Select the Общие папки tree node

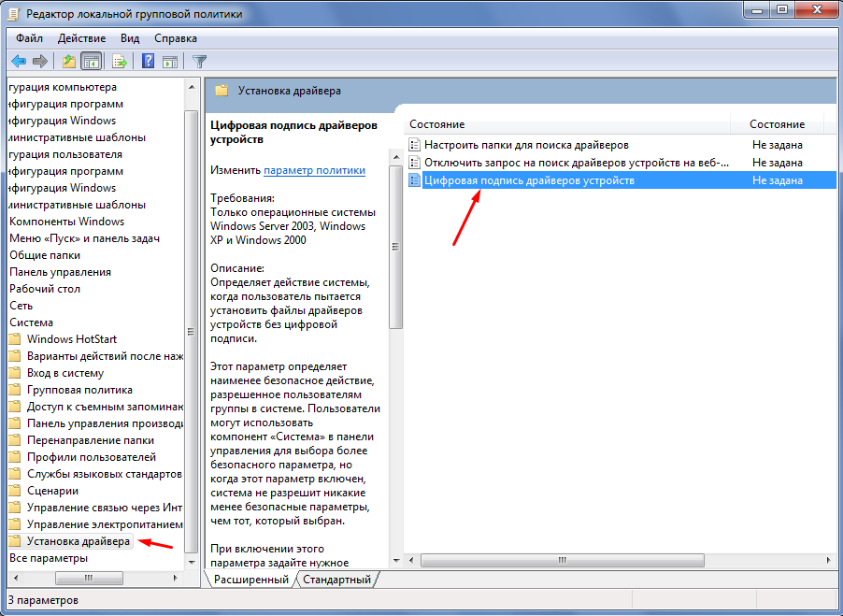click(45, 255)
